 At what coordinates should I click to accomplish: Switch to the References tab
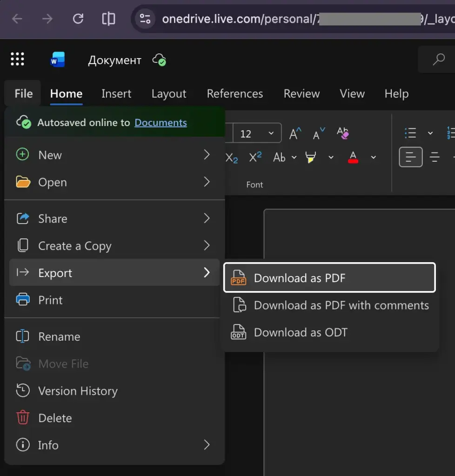[x=235, y=93]
